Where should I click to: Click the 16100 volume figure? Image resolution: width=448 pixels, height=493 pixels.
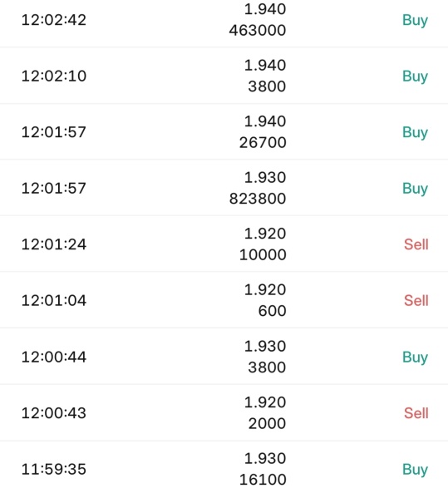click(x=263, y=480)
